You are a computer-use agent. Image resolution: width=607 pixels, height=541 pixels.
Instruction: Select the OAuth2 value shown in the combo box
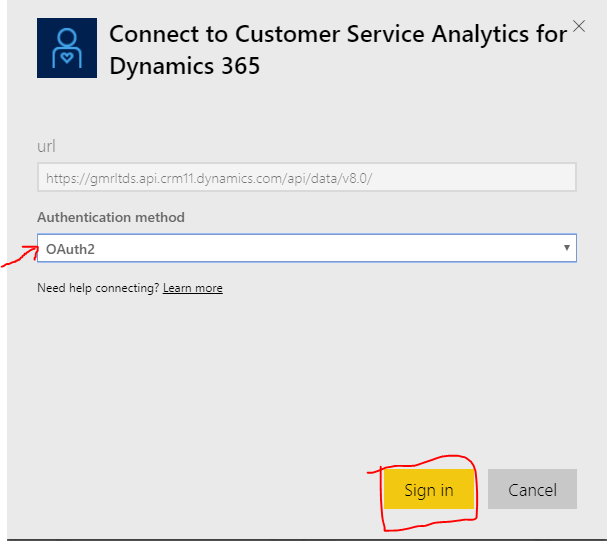click(x=64, y=247)
